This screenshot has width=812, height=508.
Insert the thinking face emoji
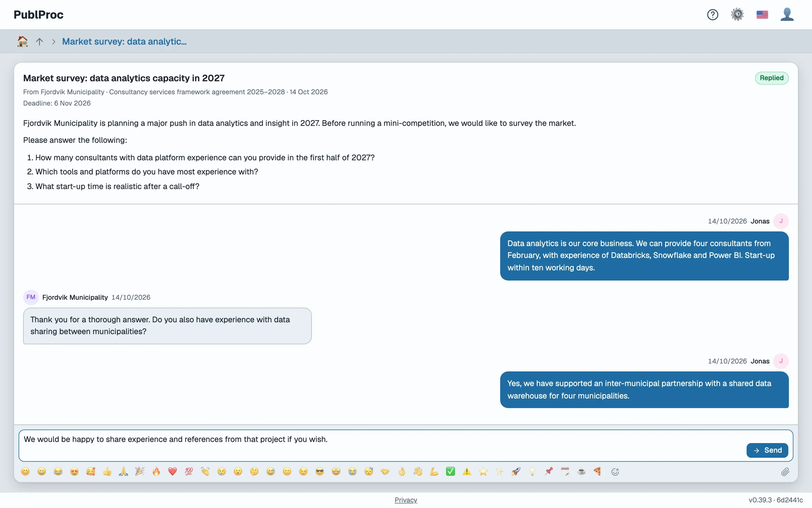(x=254, y=472)
